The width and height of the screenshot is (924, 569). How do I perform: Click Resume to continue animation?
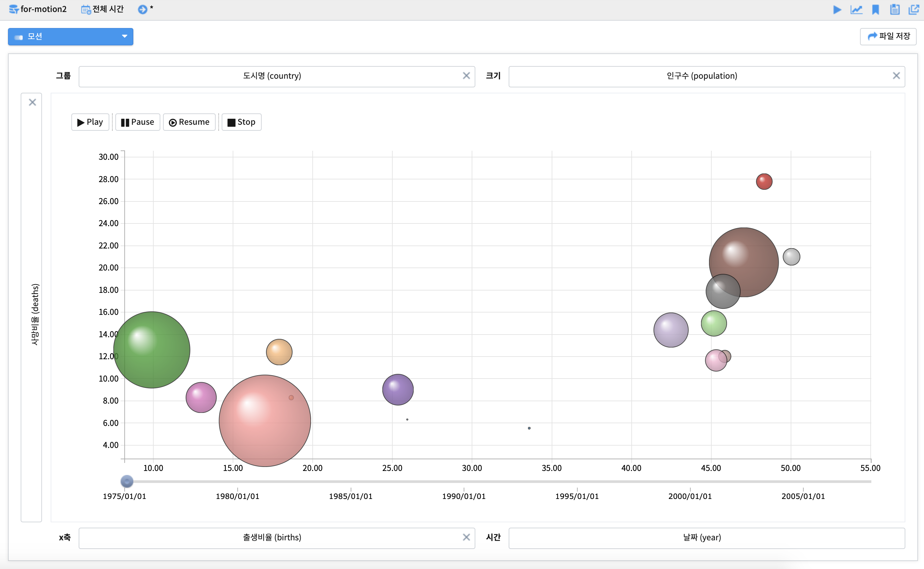[x=189, y=122]
